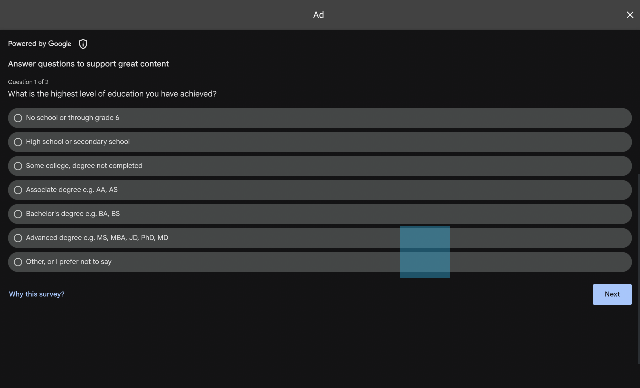This screenshot has width=640, height=388.
Task: Click the Answer questions to support great content heading
Action: pos(88,64)
